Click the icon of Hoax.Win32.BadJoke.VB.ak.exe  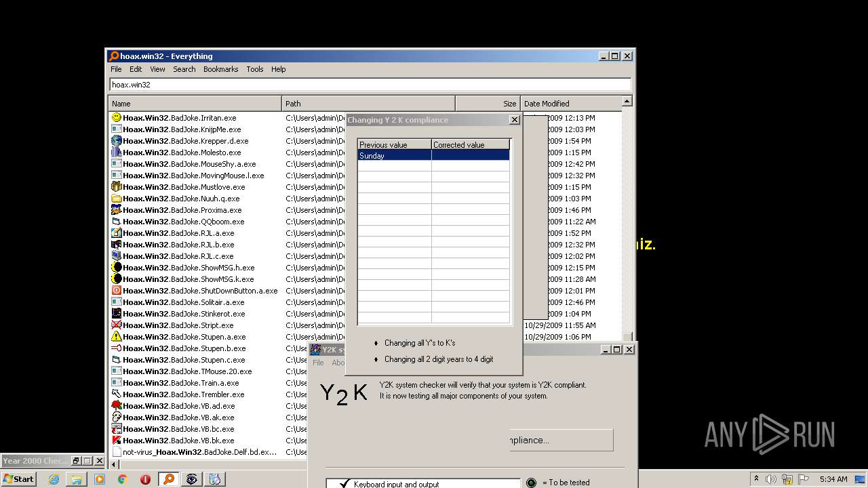117,418
